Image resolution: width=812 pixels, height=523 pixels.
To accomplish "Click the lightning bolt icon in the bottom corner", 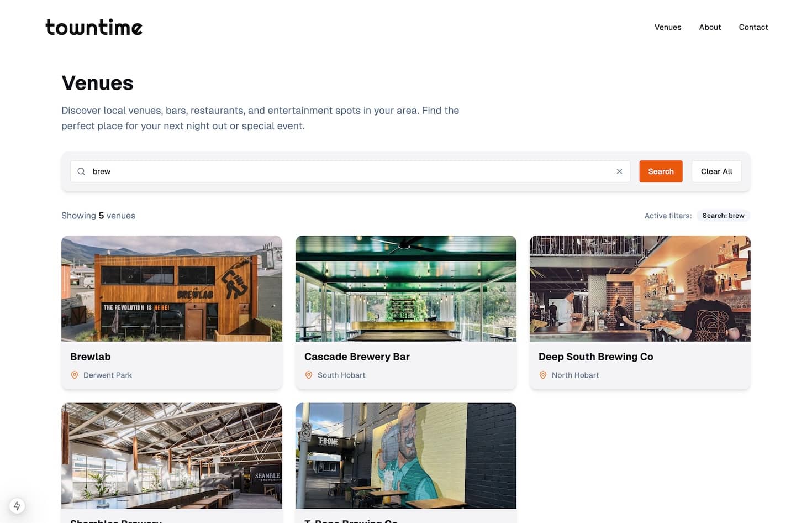I will tap(17, 505).
